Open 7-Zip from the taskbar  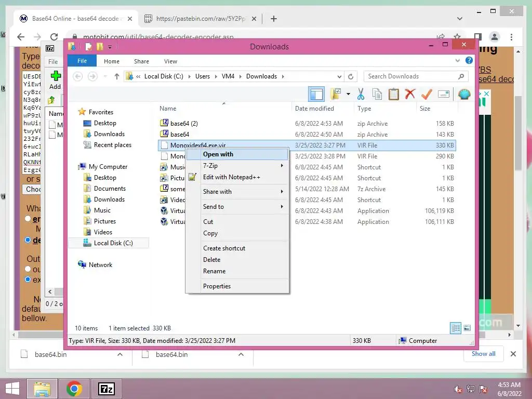[106, 389]
